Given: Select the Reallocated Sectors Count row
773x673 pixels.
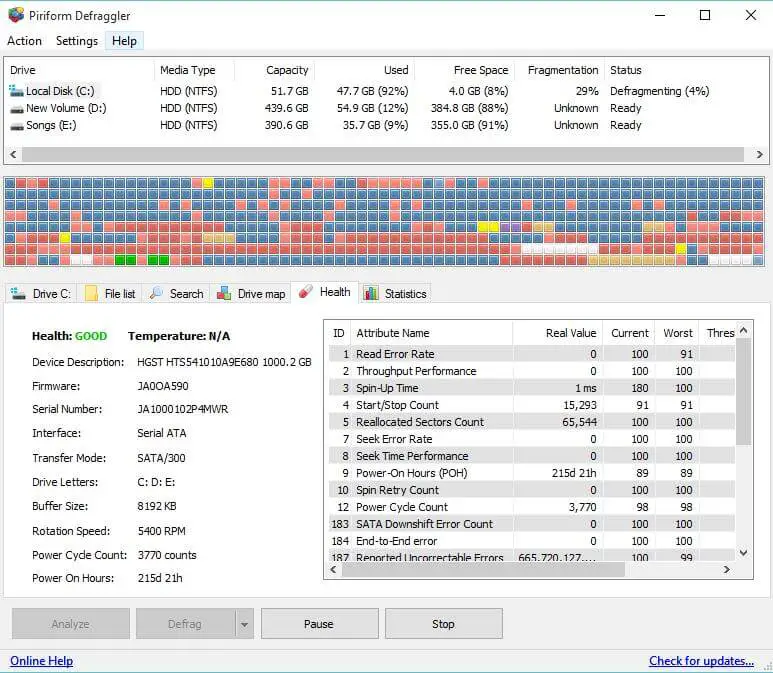Looking at the screenshot, I should [531, 422].
